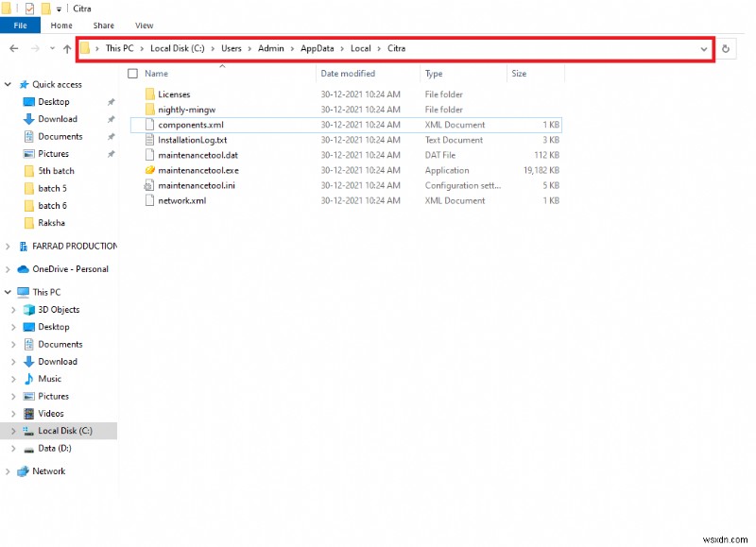
Task: Collapse the Quick access tree
Action: coord(8,84)
